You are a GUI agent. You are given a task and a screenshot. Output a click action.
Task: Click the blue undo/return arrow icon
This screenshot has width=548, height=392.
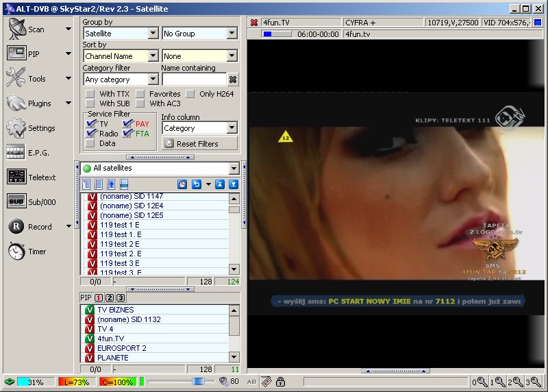point(197,184)
